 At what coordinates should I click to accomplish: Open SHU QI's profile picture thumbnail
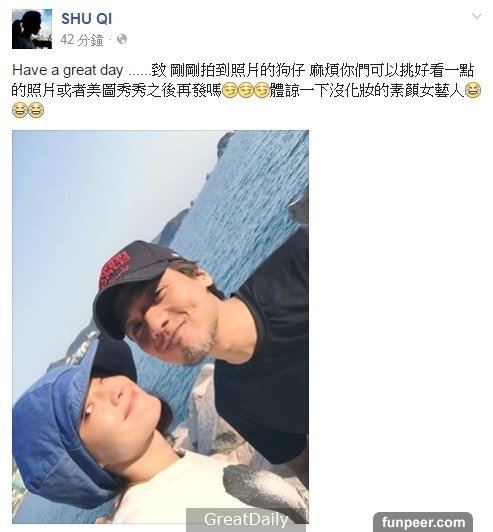pyautogui.click(x=32, y=29)
